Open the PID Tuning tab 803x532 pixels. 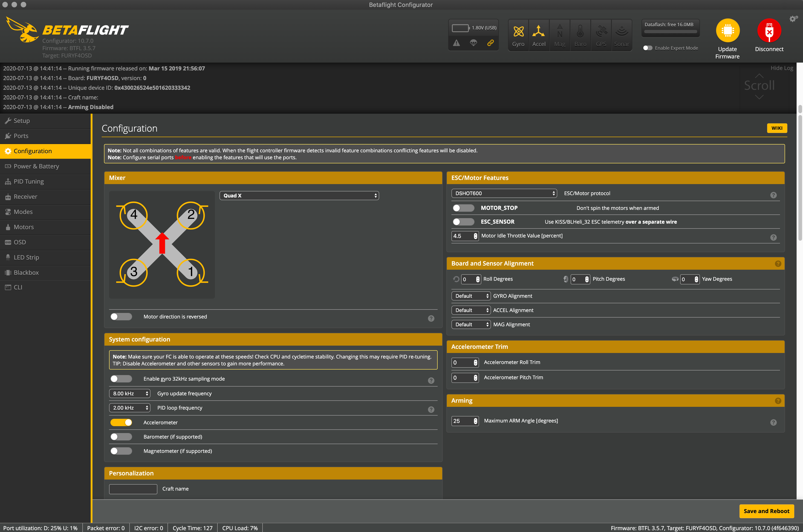click(29, 182)
